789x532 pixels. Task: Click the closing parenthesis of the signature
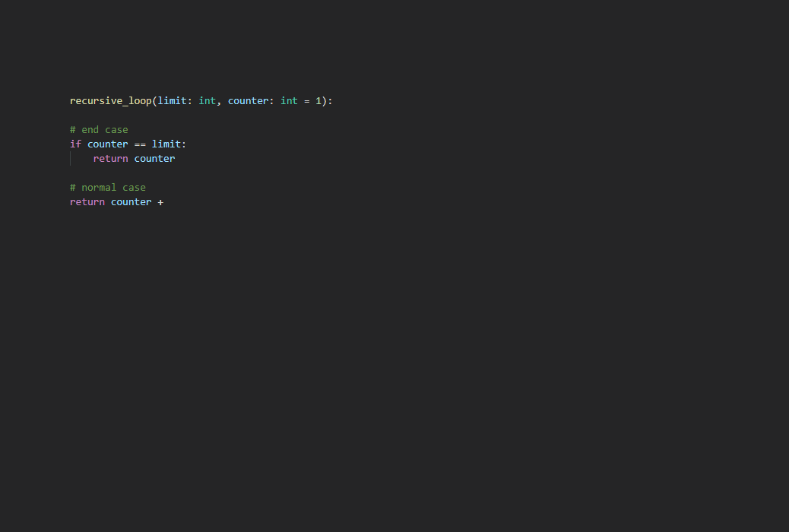[x=325, y=101]
